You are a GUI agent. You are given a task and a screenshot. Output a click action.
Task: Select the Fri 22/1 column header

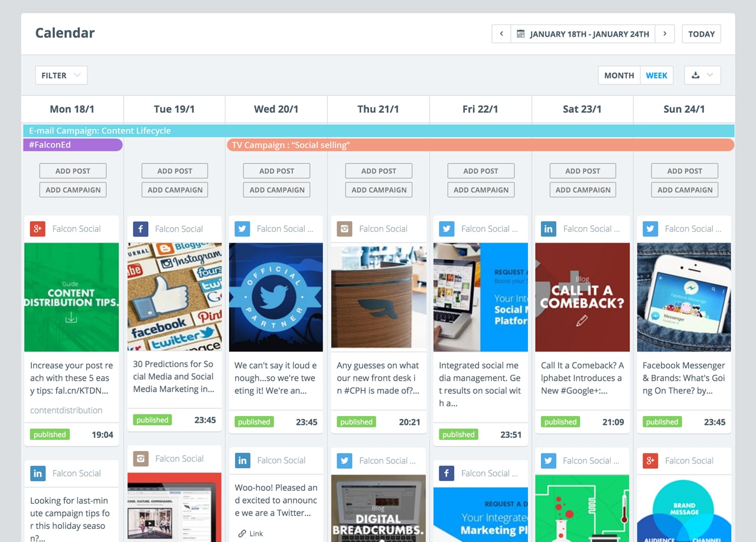(x=481, y=109)
